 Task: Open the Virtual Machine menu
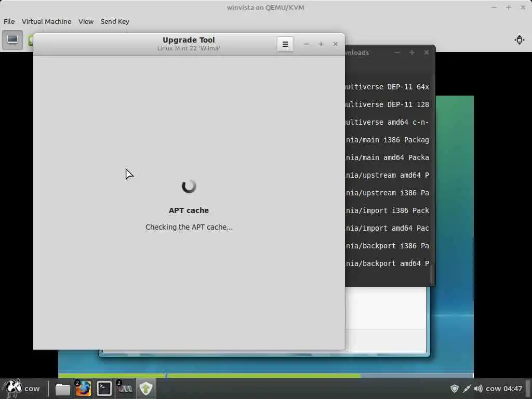click(46, 21)
